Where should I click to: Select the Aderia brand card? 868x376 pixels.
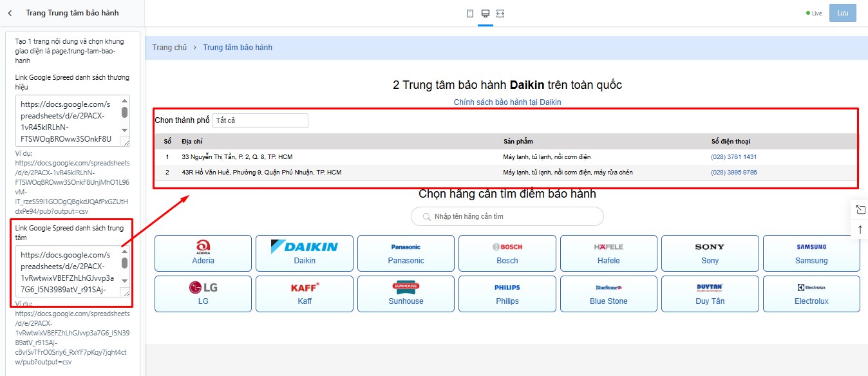(203, 253)
